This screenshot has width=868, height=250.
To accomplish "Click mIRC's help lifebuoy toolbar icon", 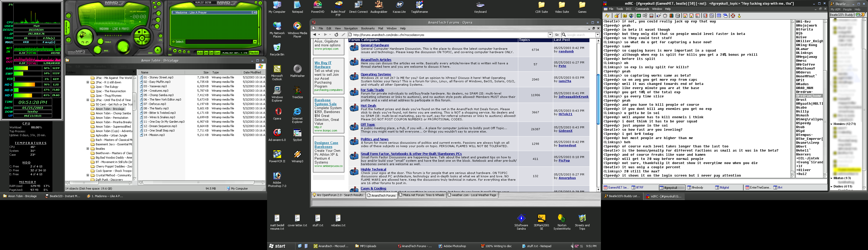I will tap(733, 15).
